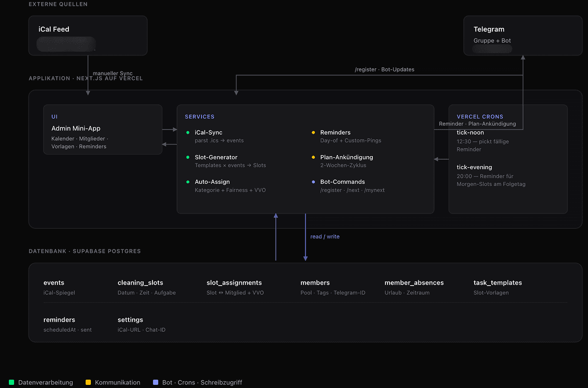Click 'Datum · Zeit · Aufgabe' text
The image size is (588, 388).
pos(147,293)
